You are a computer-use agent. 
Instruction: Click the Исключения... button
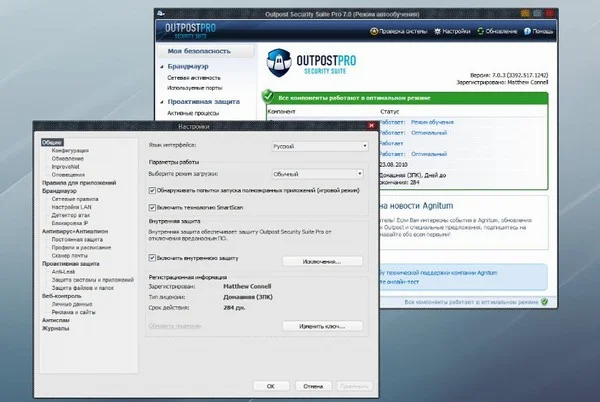(322, 262)
